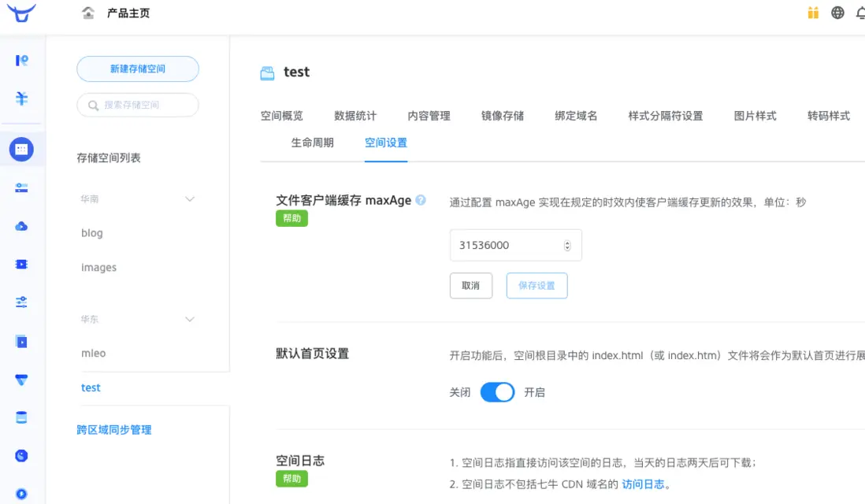Switch to the 转码样式 tab
865x504 pixels.
829,116
